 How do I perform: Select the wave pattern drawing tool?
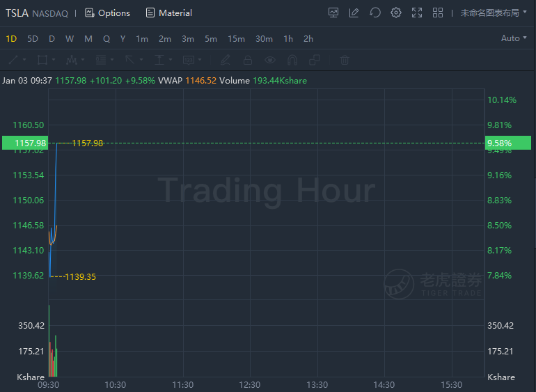72,60
